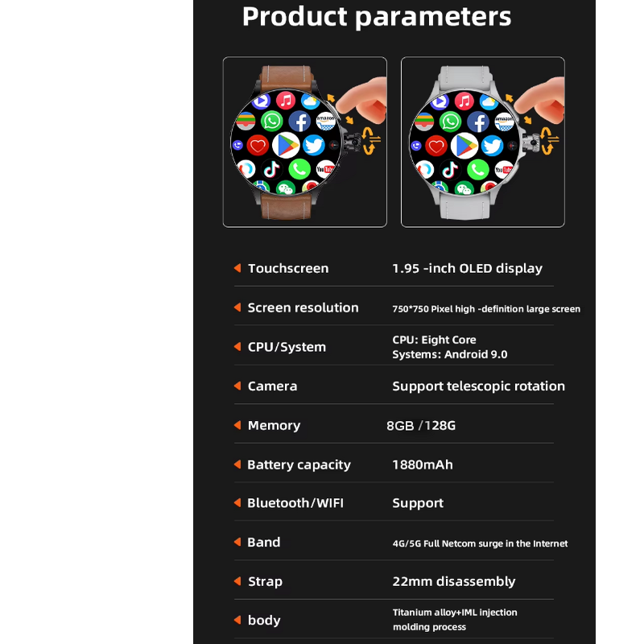Click orange arrow marker next to Touchscreen
This screenshot has width=644, height=644.
pos(237,268)
